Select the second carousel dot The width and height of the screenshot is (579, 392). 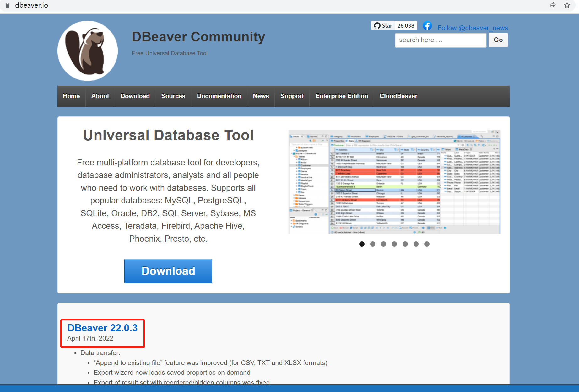[373, 244]
